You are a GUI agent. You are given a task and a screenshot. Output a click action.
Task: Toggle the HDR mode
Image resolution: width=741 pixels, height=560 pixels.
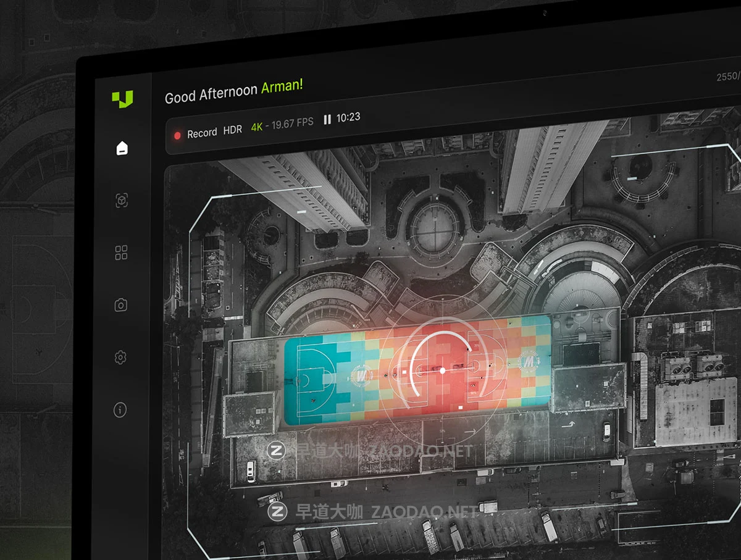point(233,130)
